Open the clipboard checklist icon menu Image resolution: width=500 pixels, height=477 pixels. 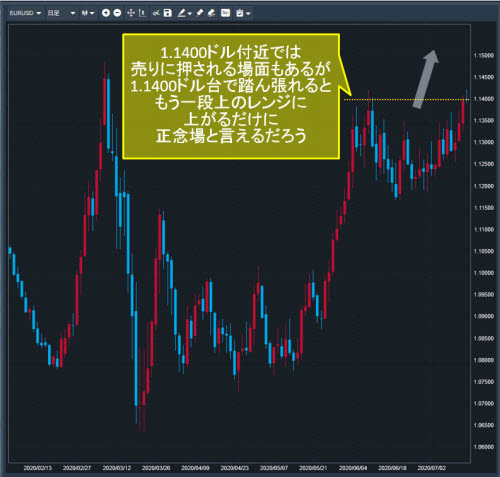click(239, 13)
